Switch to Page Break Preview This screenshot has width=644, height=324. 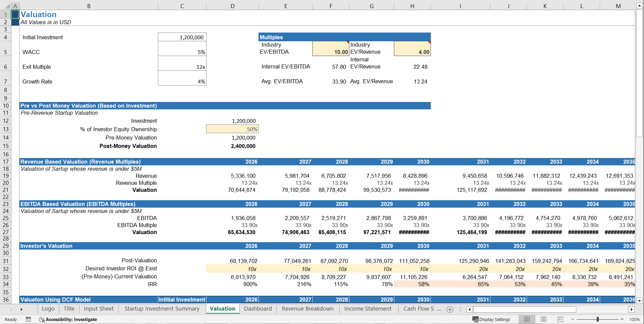point(560,319)
